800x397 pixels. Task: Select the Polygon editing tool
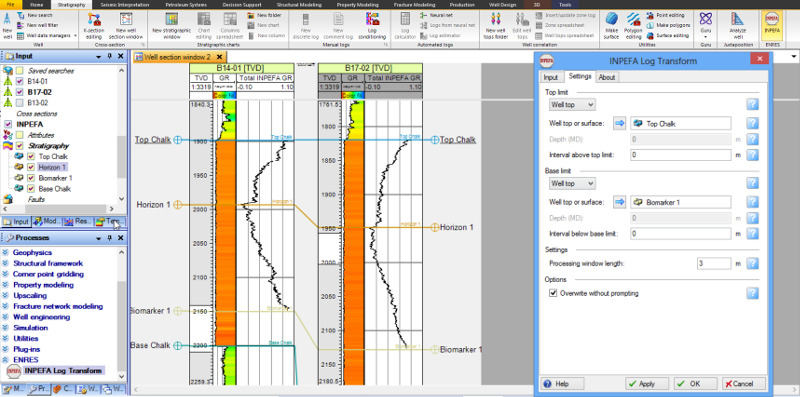click(x=633, y=26)
